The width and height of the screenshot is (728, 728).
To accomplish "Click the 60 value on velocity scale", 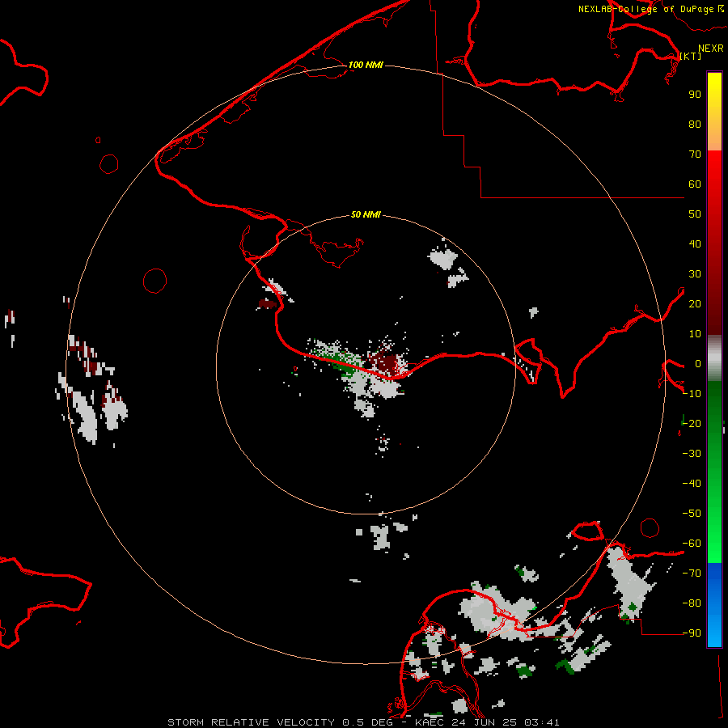I will point(695,184).
